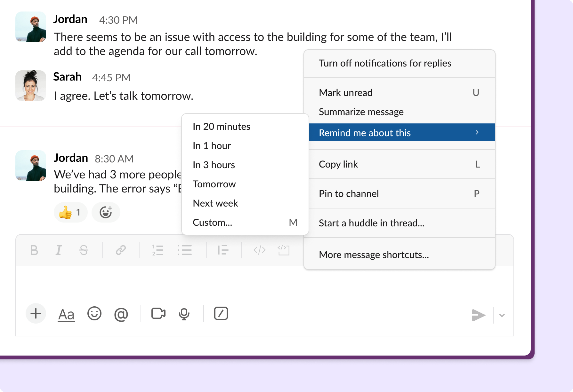Toggle bold formatting in the toolbar
This screenshot has width=573, height=392.
[34, 250]
